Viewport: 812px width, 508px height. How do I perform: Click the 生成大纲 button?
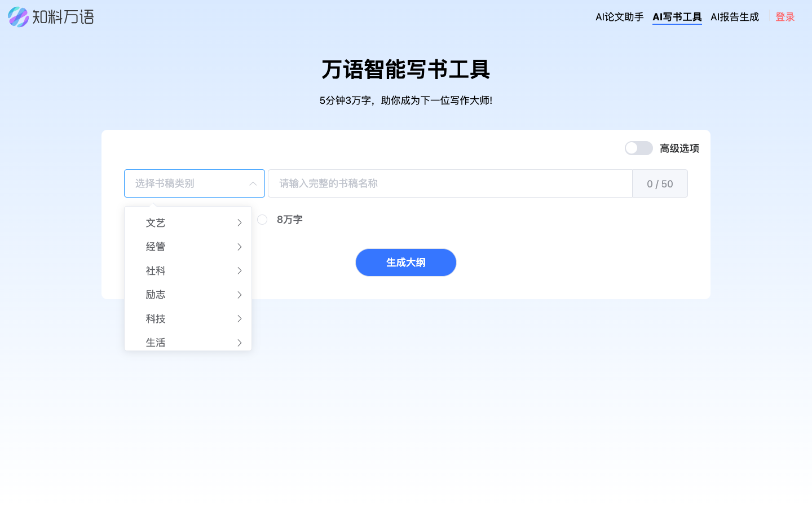405,262
